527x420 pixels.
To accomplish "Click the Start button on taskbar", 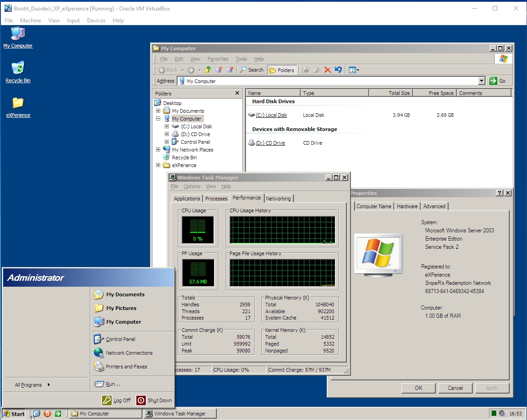I will pyautogui.click(x=14, y=414).
